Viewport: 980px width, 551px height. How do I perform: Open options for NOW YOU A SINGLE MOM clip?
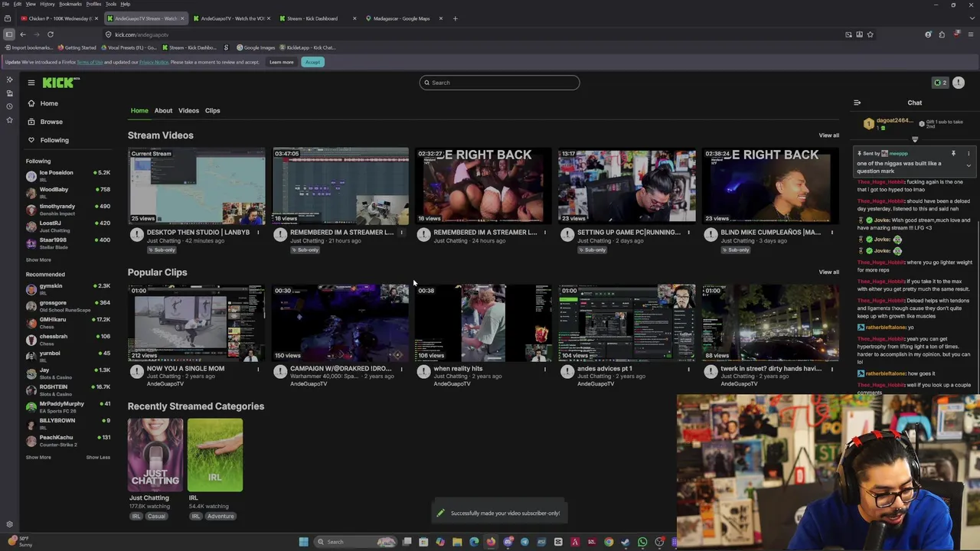[258, 369]
